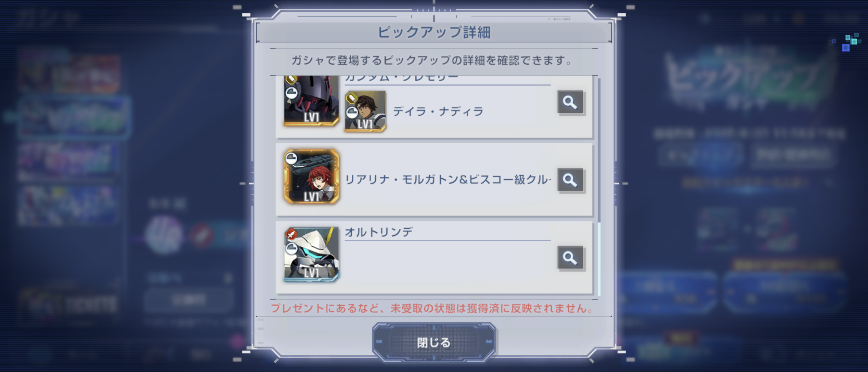Click the pickup list vertical scrollbar
The image size is (868, 372).
click(599, 186)
